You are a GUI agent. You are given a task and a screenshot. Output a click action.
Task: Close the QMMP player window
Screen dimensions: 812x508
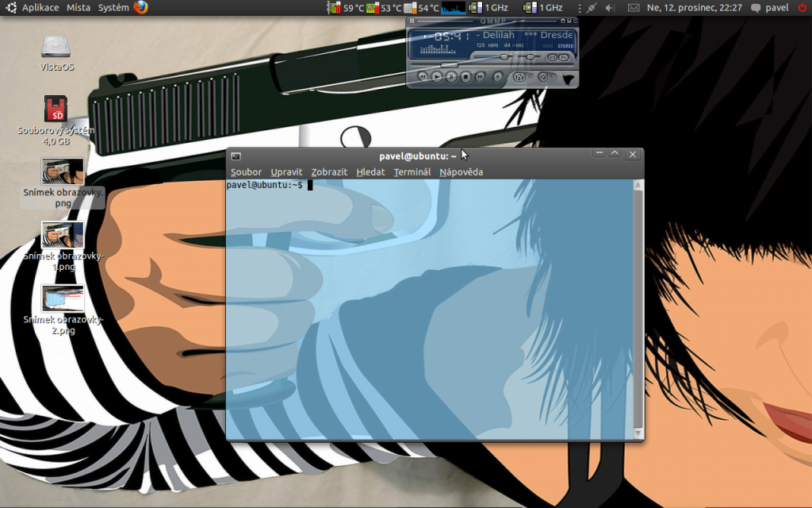point(576,21)
